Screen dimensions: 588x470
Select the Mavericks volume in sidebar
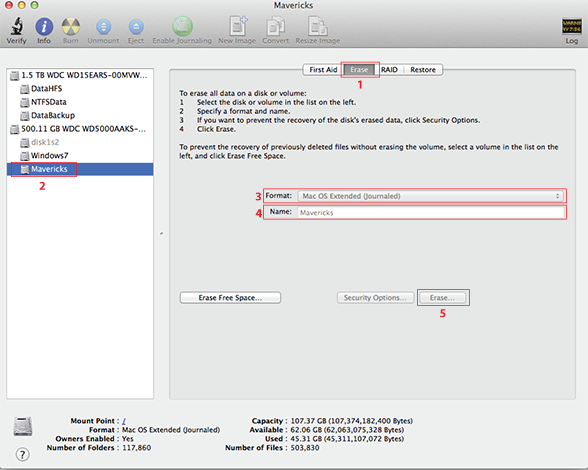pyautogui.click(x=80, y=169)
